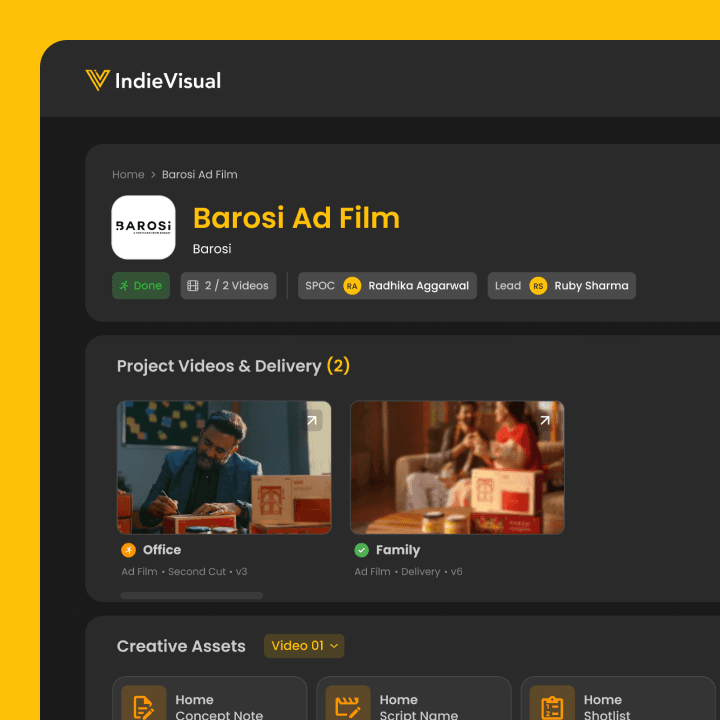Click the Creative Assets heading
Screen dimensions: 720x720
[x=181, y=646]
